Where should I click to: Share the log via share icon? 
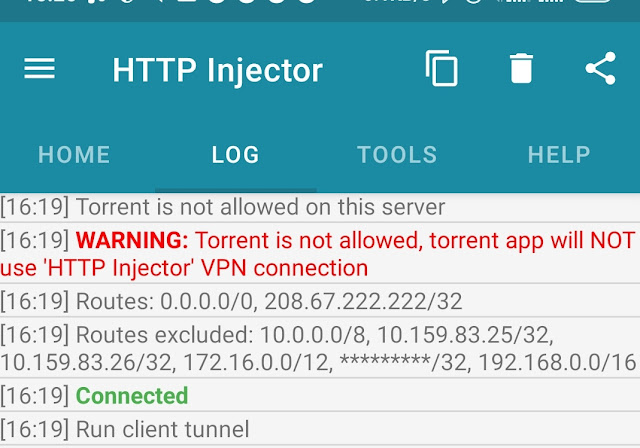pyautogui.click(x=600, y=68)
